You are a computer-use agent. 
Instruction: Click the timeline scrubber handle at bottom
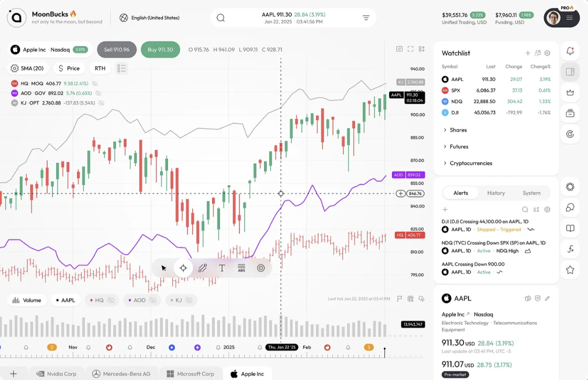click(384, 350)
